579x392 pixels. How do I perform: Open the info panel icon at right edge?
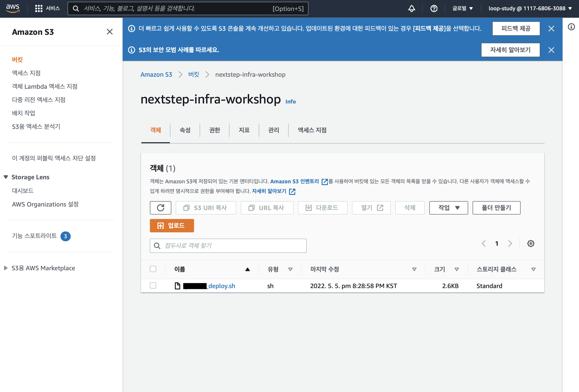pyautogui.click(x=571, y=27)
